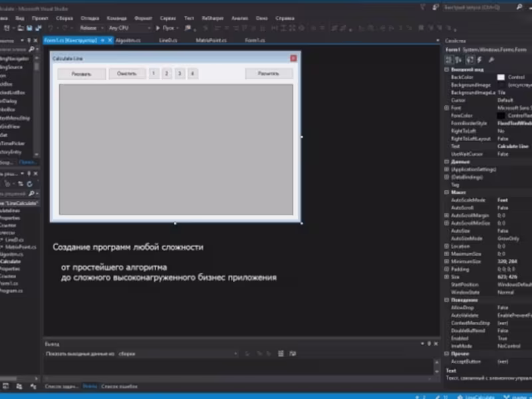This screenshot has width=532, height=399.
Task: Switch to the Algoritm.cs tab
Action: pyautogui.click(x=128, y=41)
